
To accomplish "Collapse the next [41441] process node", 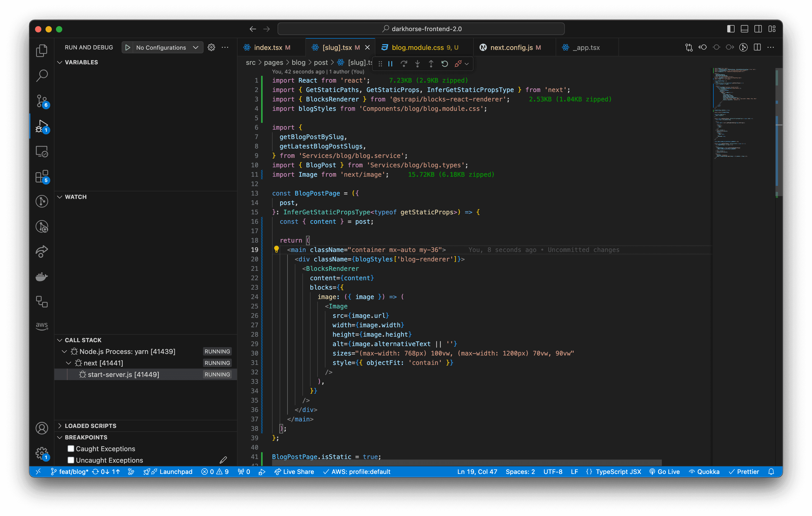I will pyautogui.click(x=69, y=363).
